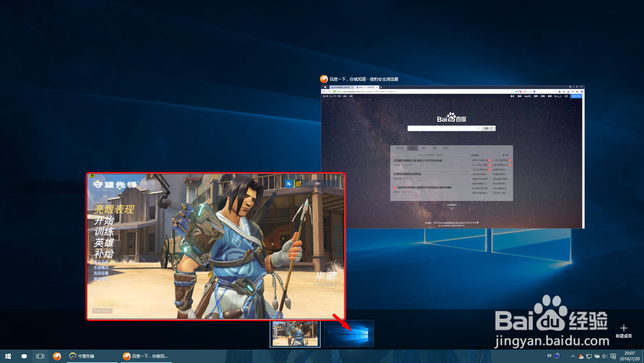This screenshot has width=644, height=363.
Task: Toggle the Task View taskbar button
Action: tap(41, 356)
